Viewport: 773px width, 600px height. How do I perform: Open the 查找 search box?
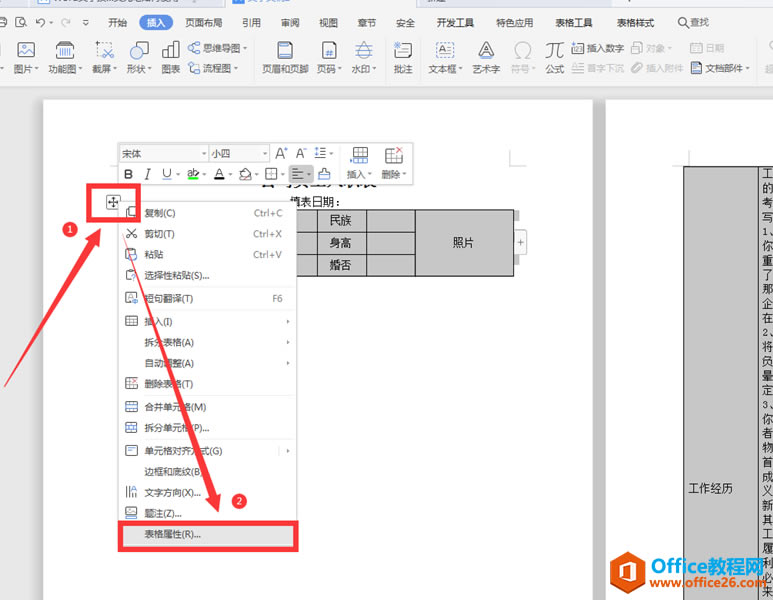tap(694, 23)
